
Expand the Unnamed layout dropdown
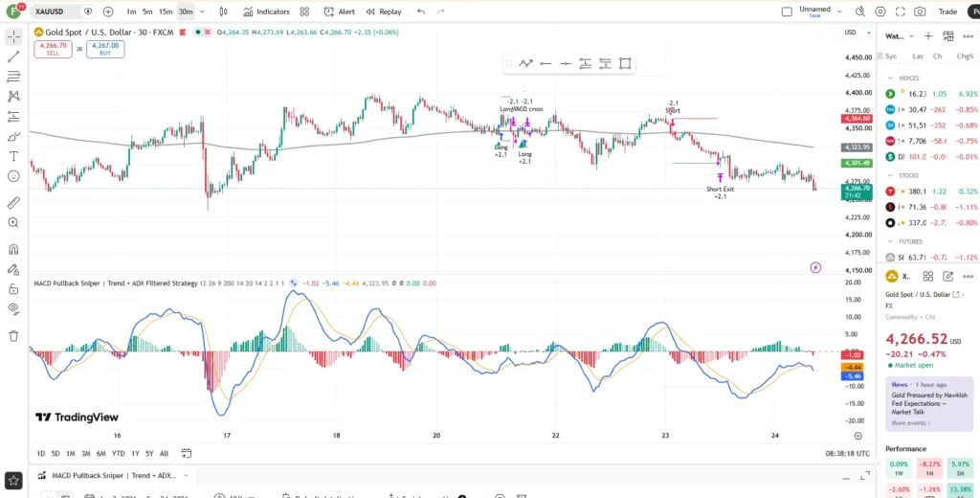pos(839,11)
